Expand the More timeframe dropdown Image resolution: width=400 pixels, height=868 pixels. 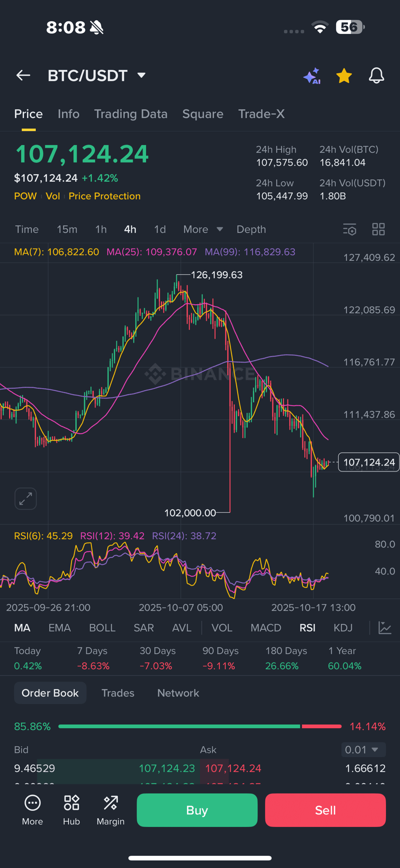pos(203,229)
